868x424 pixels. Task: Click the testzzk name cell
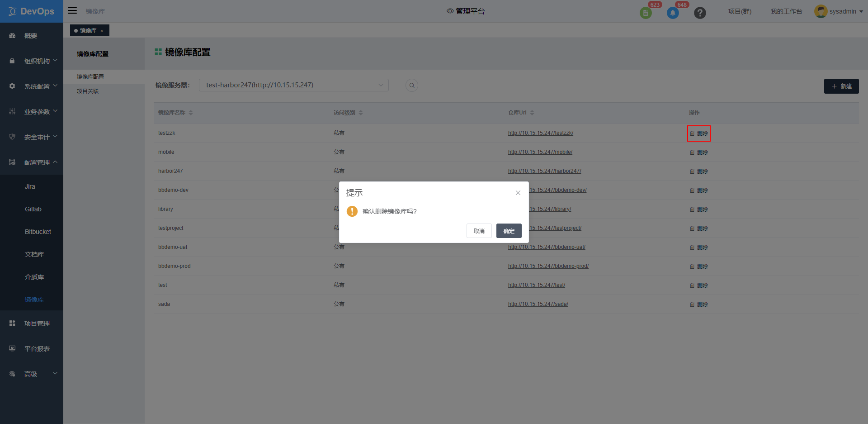point(166,133)
